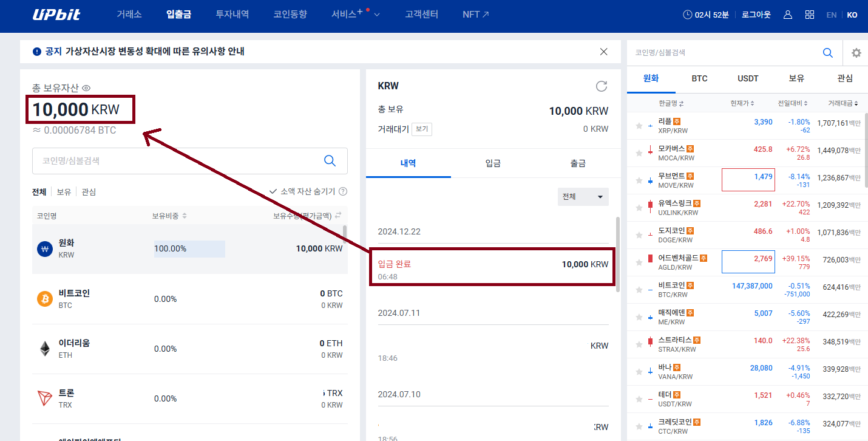
Task: Open NFT external link
Action: (475, 15)
